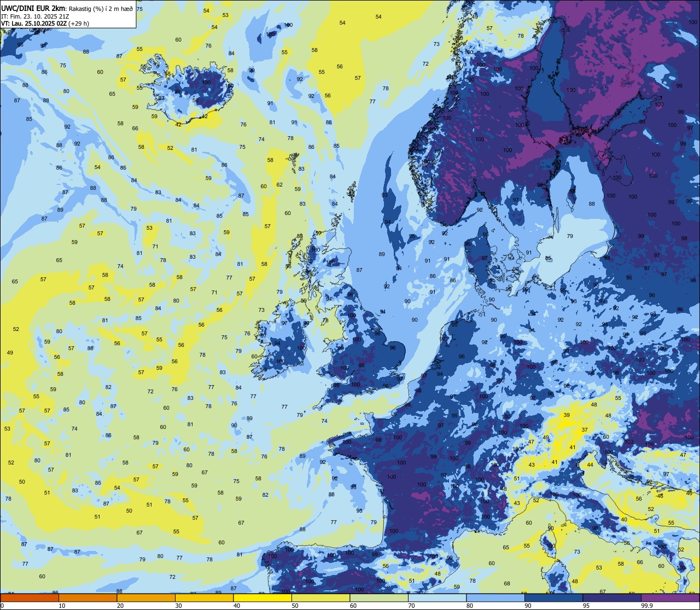
Task: Click the purple above-99.9 legend swatch
Action: 670,597
